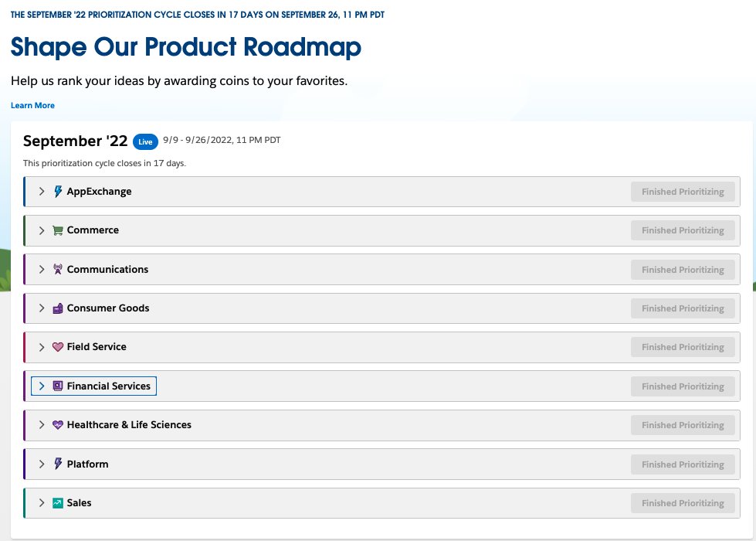This screenshot has height=541, width=756.
Task: Click the 9/9 - 9/26/2022 date range text
Action: (222, 140)
